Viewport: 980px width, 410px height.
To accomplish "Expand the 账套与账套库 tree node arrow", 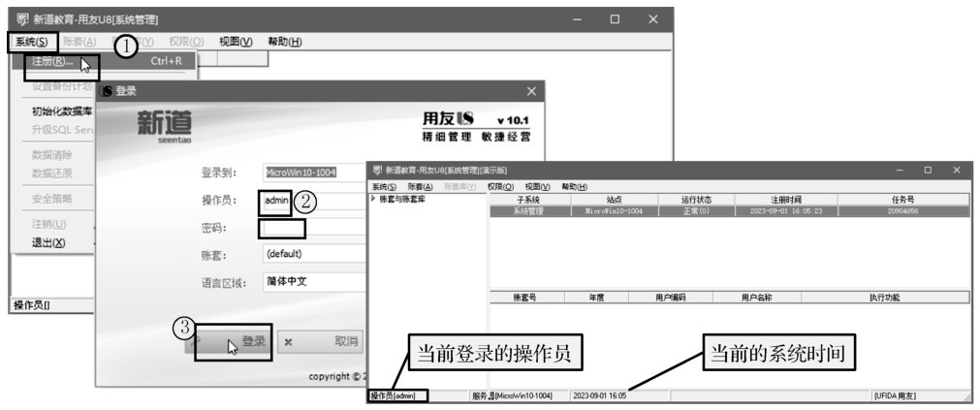I will point(374,199).
